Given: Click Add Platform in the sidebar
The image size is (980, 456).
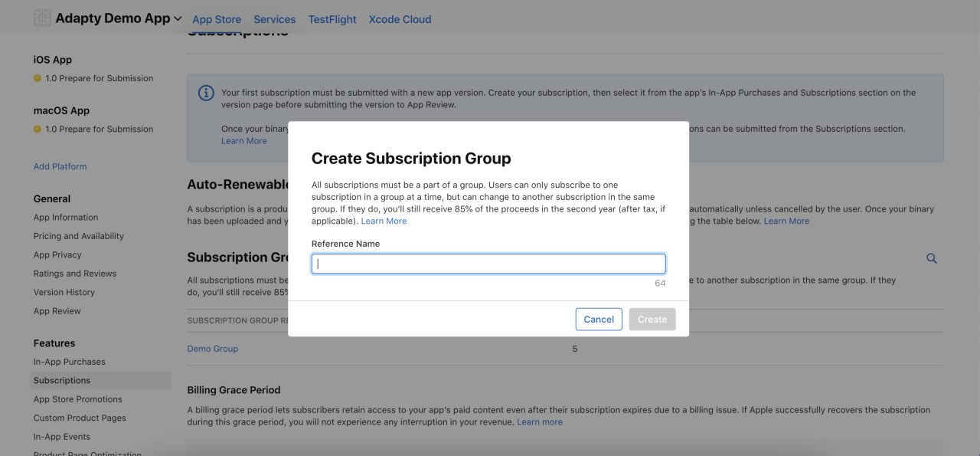Looking at the screenshot, I should pos(60,166).
